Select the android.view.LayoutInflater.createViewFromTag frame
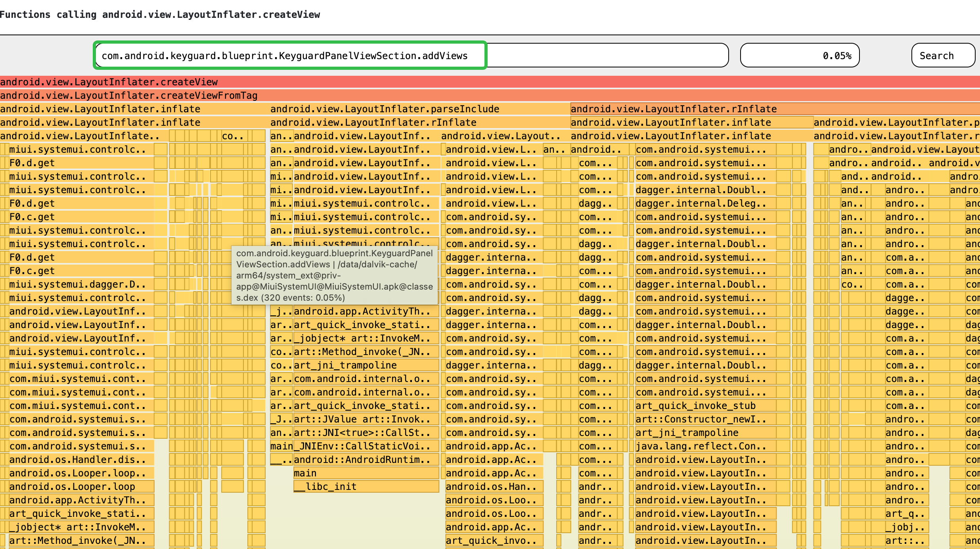980x549 pixels. [x=490, y=96]
